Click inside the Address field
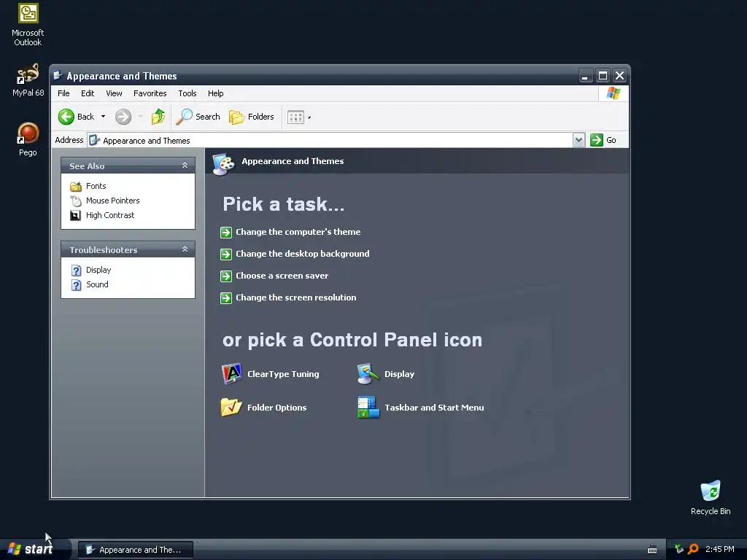The width and height of the screenshot is (747, 560). [x=330, y=141]
